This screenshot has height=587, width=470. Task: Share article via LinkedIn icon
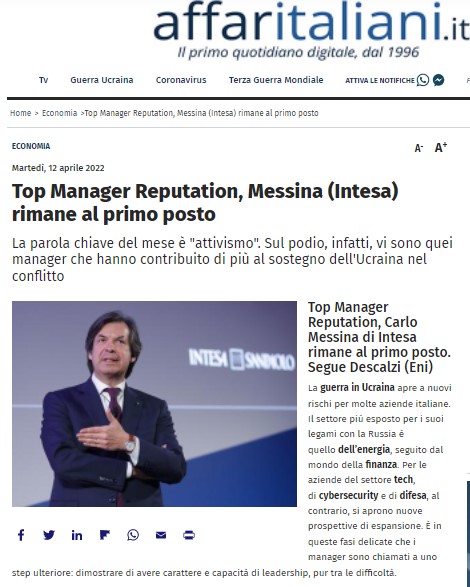click(77, 535)
